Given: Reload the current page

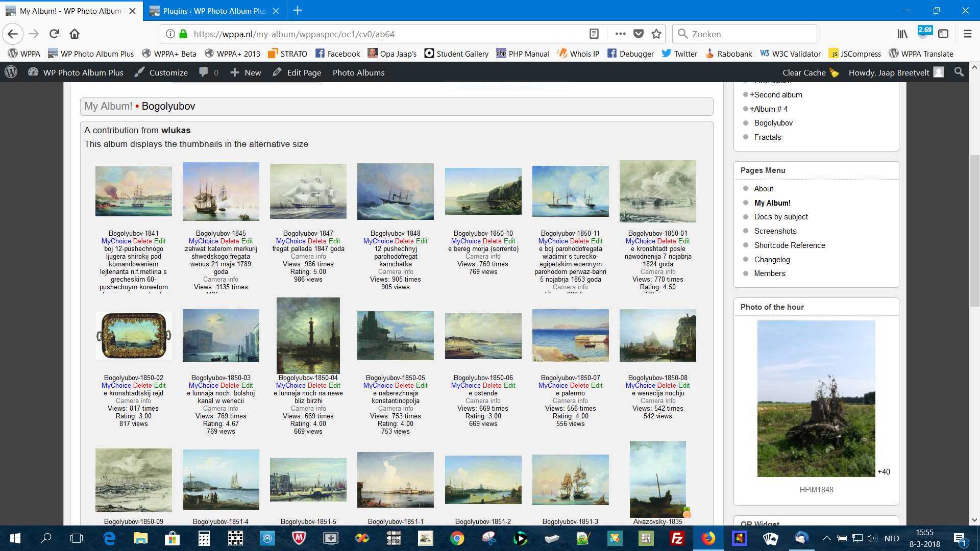Looking at the screenshot, I should 54,34.
